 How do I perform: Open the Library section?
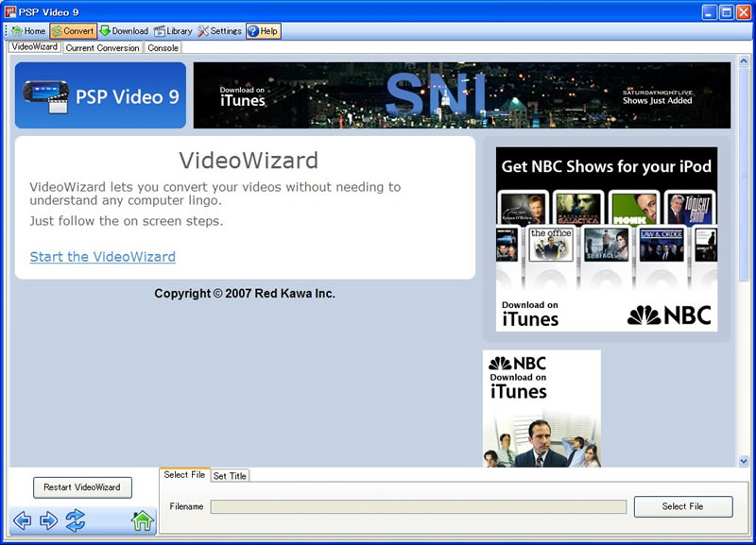(x=173, y=31)
